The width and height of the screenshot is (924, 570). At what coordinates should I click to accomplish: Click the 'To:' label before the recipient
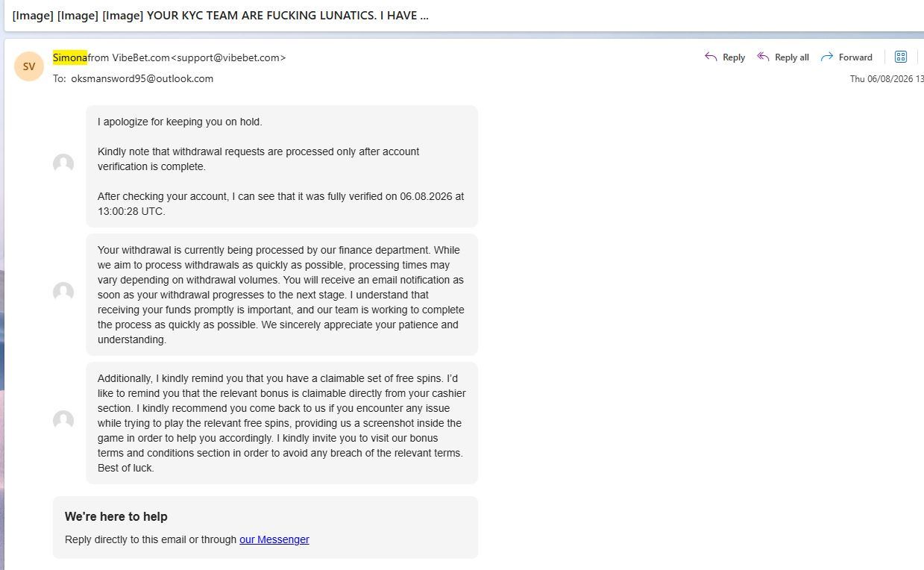[x=60, y=78]
